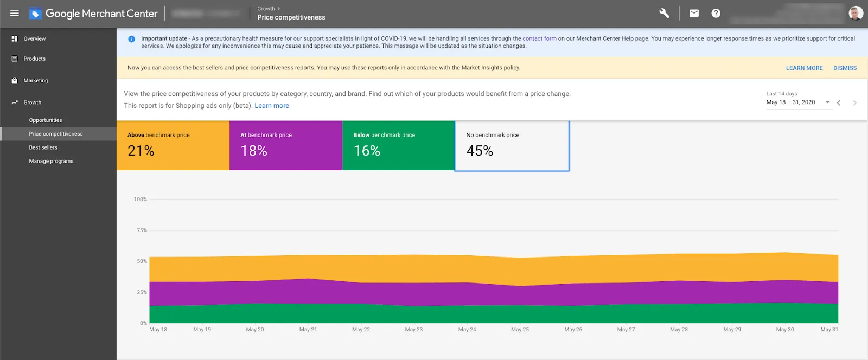Open the mail notifications icon
Viewport: 868px width, 360px height.
(x=694, y=13)
